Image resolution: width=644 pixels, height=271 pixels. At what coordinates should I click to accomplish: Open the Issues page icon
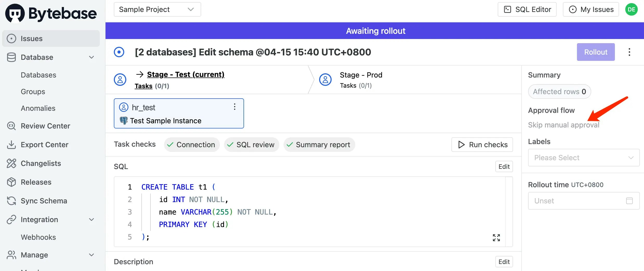point(11,38)
